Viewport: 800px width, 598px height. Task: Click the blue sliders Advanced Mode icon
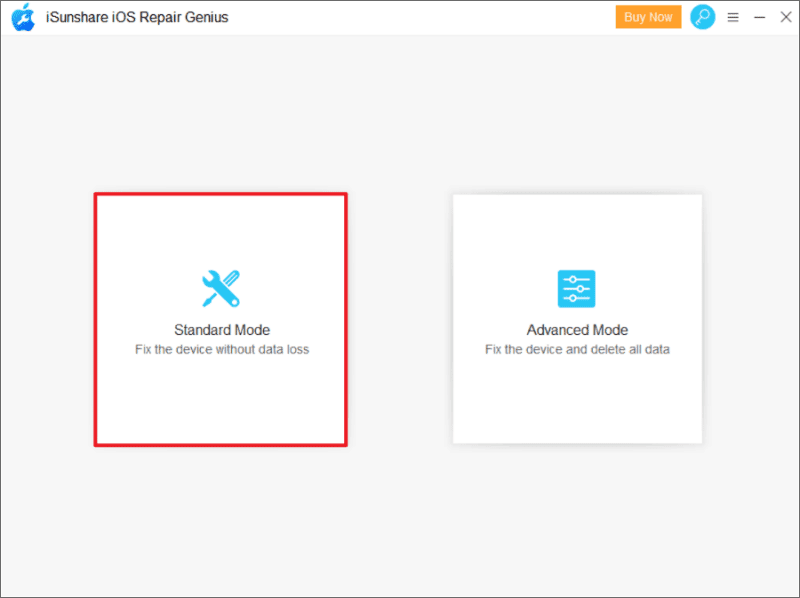tap(576, 288)
